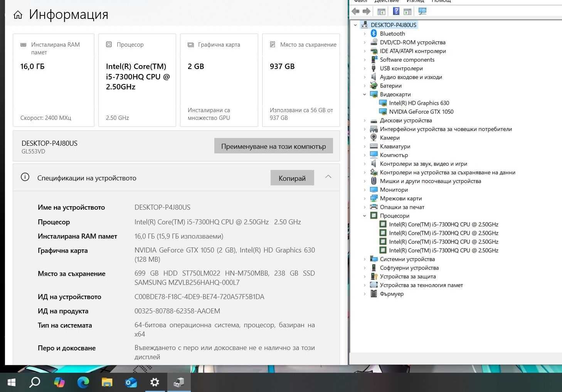Click the Клавиатури keyboard icon
Image resolution: width=562 pixels, height=392 pixels.
click(x=374, y=146)
